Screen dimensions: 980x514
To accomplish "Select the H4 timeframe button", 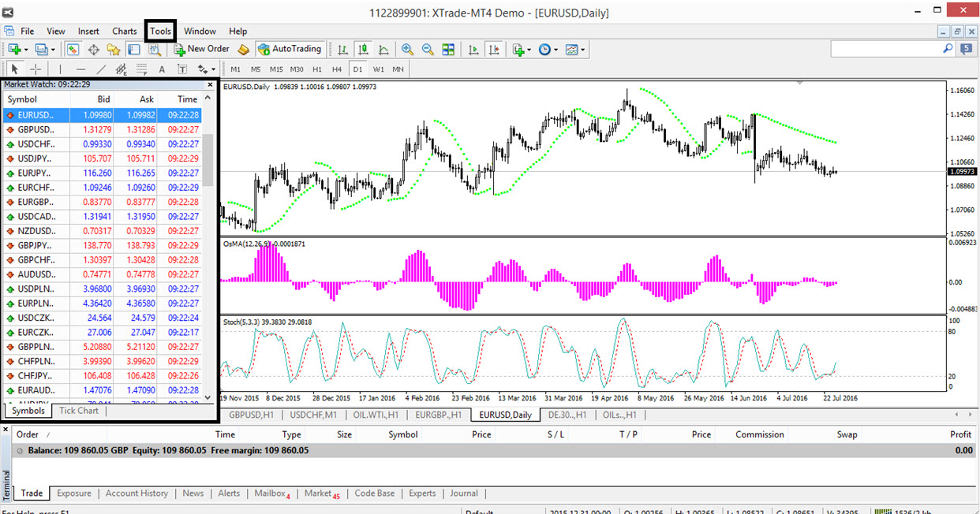I will pos(337,69).
